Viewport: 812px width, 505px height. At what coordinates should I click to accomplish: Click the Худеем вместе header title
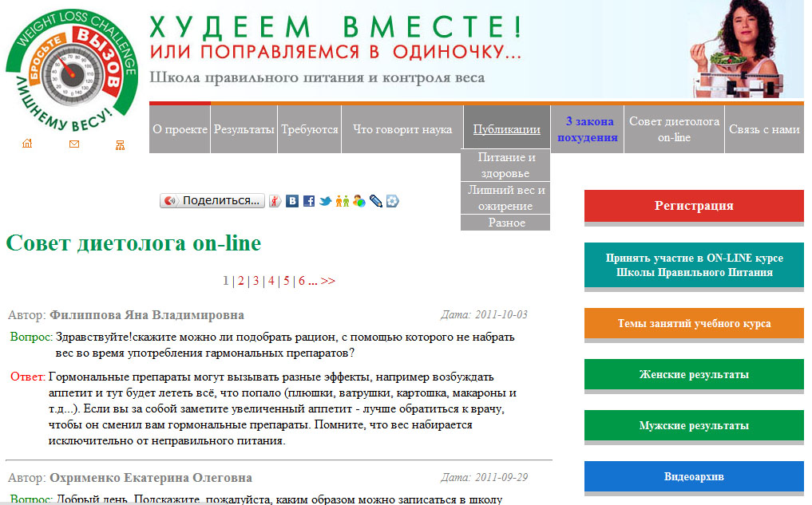click(335, 27)
